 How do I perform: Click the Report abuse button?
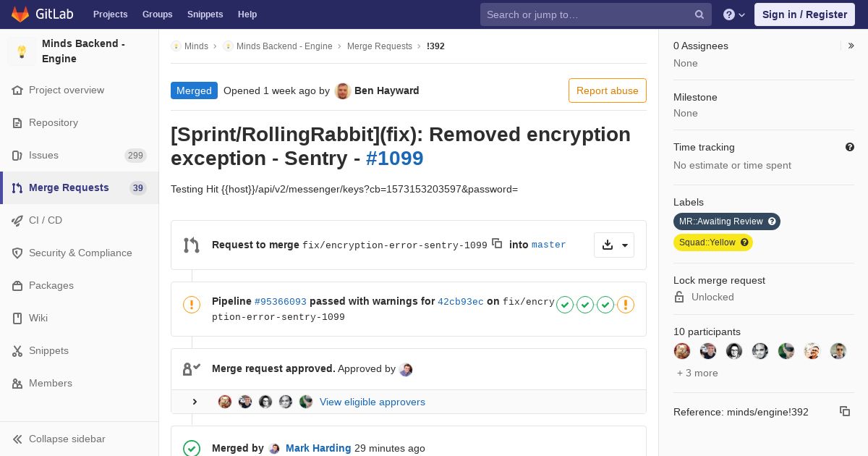click(x=608, y=90)
